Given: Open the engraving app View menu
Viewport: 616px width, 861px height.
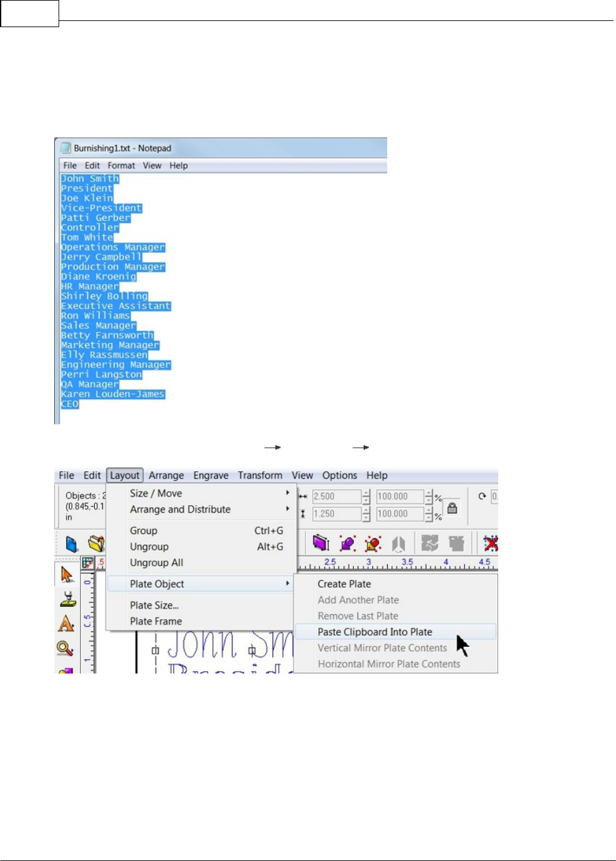Looking at the screenshot, I should [x=302, y=476].
